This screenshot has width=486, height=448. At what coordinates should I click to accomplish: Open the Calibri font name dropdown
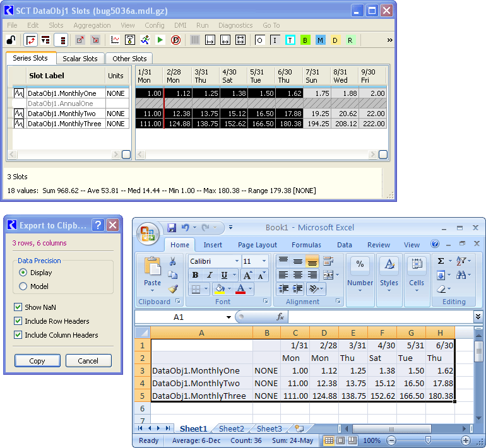(237, 261)
